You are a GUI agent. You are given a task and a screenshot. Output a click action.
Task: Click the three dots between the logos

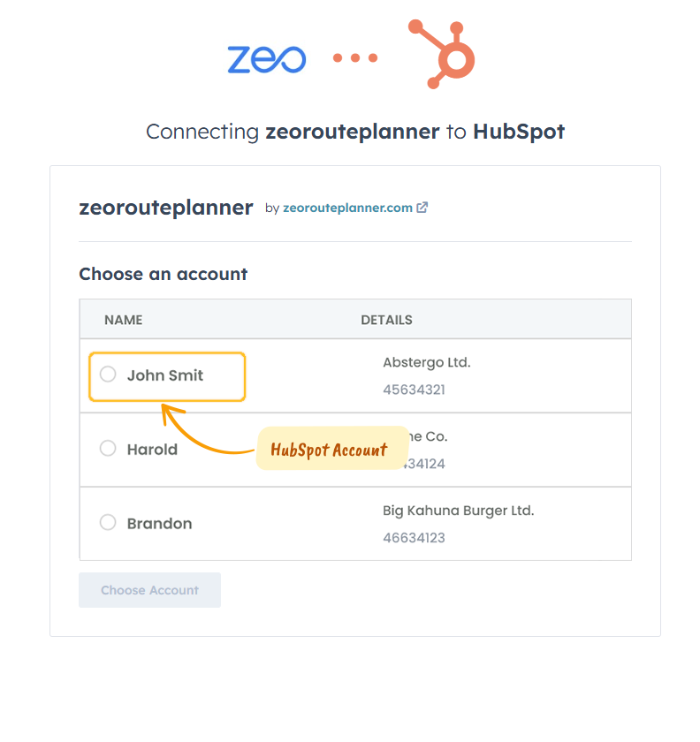(x=355, y=58)
